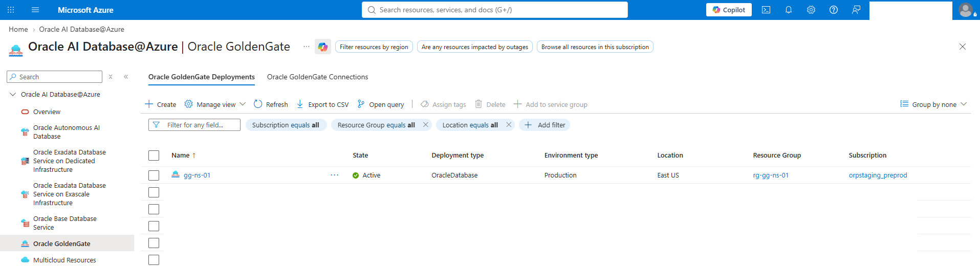
Task: Click Add to service group
Action: tap(551, 104)
